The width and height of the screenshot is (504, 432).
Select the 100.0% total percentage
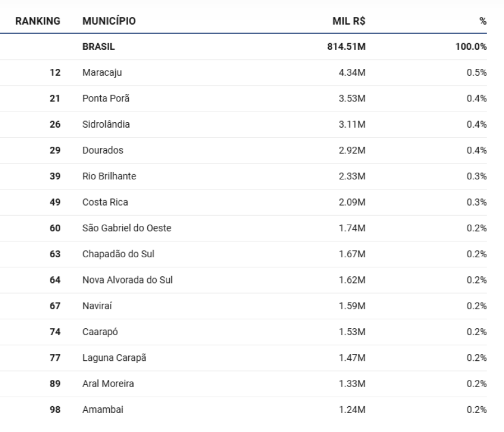471,47
